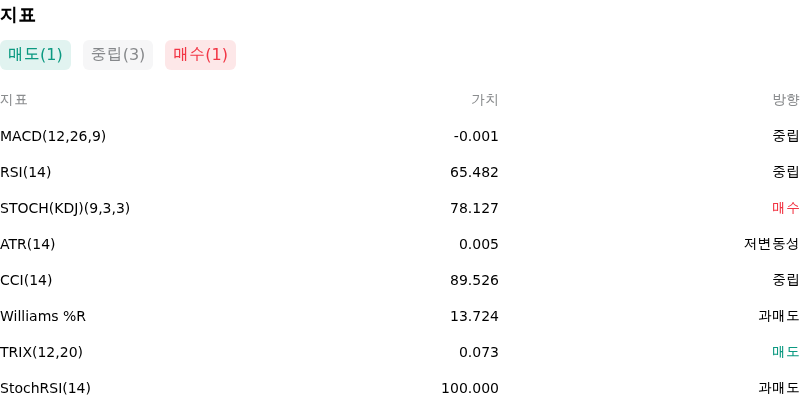Open the CCI(14) indicator row
The width and height of the screenshot is (800, 398).
coord(400,280)
